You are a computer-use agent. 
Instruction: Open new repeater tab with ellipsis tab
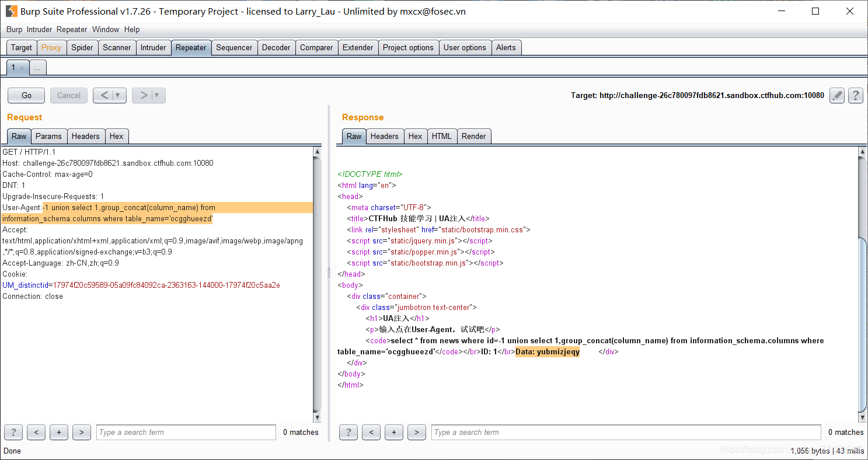point(37,68)
